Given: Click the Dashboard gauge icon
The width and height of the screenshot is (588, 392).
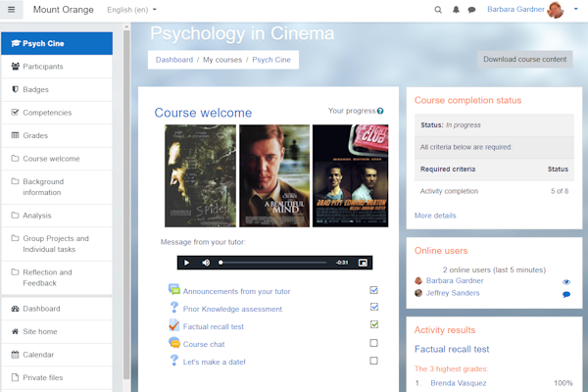Looking at the screenshot, I should click(x=15, y=309).
